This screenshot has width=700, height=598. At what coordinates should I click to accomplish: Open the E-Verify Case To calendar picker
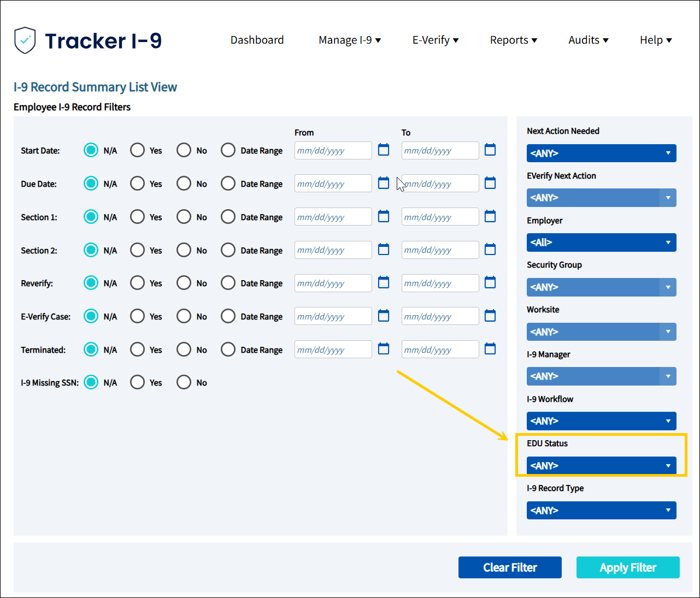point(490,316)
